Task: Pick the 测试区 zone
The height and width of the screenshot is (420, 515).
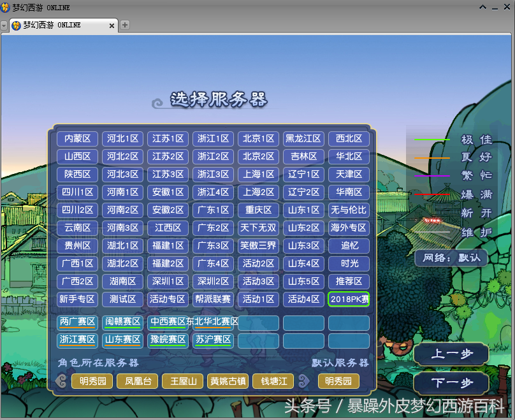Action: tap(122, 299)
